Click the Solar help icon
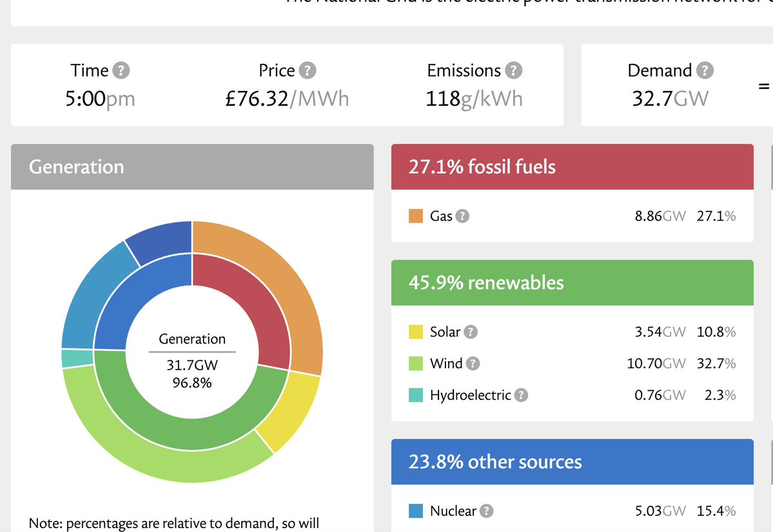The width and height of the screenshot is (773, 532). tap(471, 332)
